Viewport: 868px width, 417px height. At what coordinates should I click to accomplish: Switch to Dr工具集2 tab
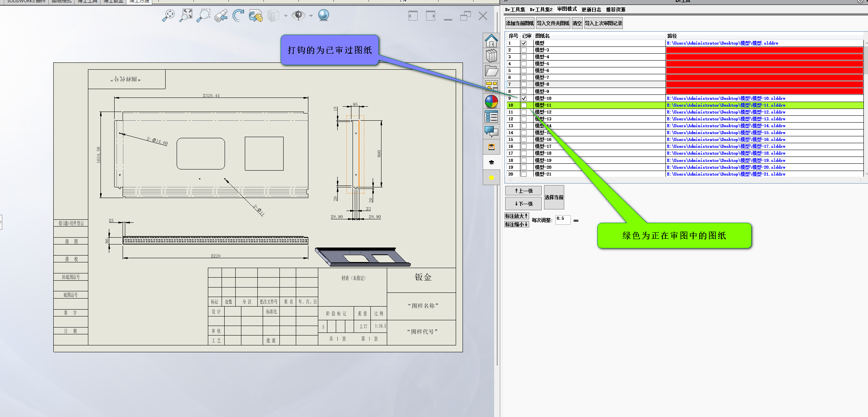pos(541,10)
